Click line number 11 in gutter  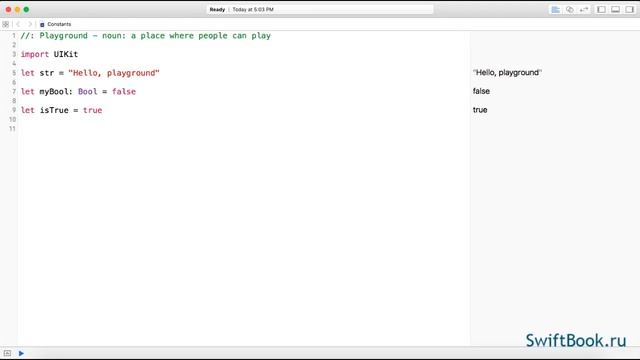tap(13, 129)
